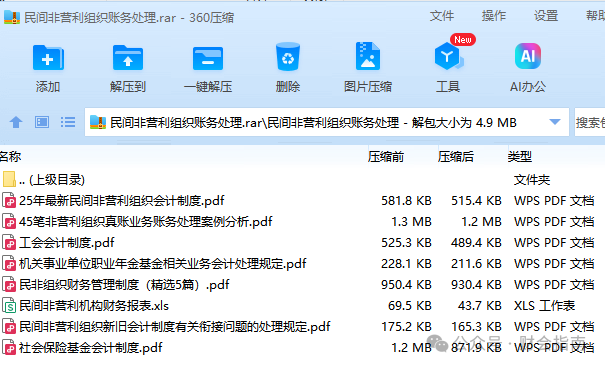Click the PDF icon of 社会保险基金会计制度.pdf

pyautogui.click(x=9, y=348)
